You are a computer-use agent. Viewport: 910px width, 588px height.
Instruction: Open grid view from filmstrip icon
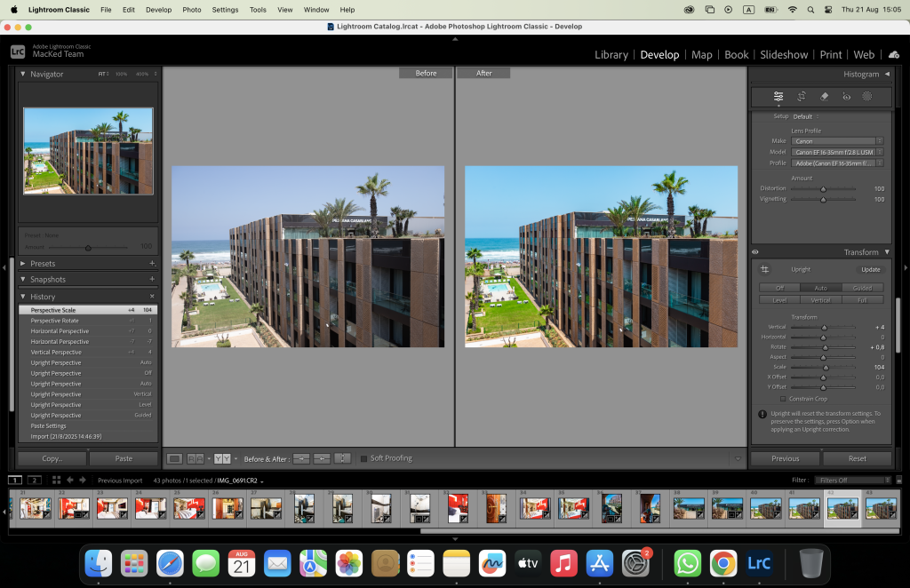coord(56,481)
